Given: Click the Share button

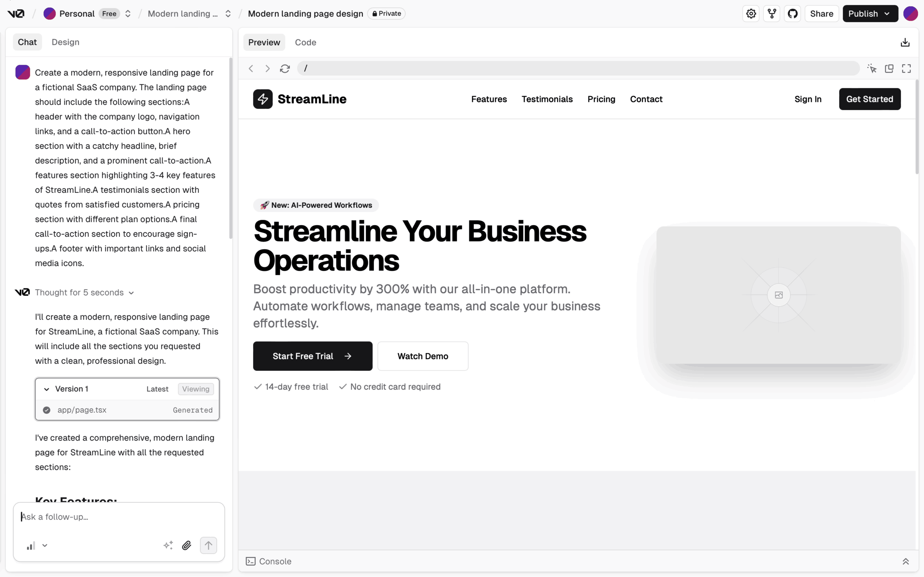Looking at the screenshot, I should tap(822, 13).
